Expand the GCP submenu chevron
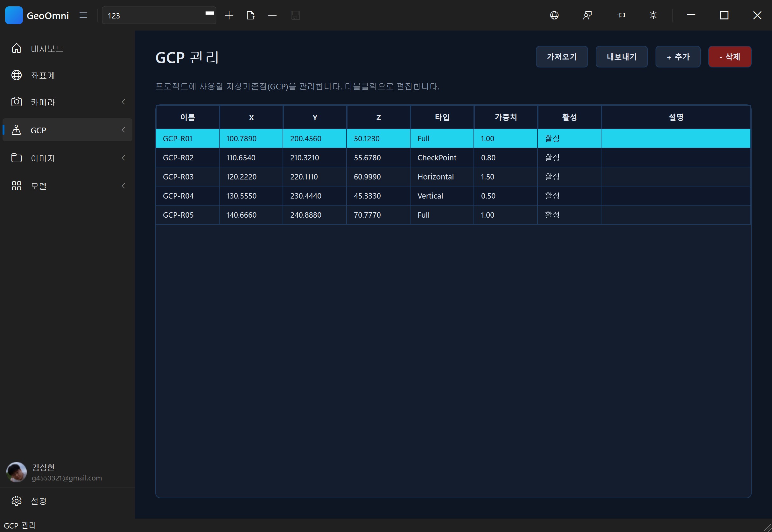 (123, 130)
